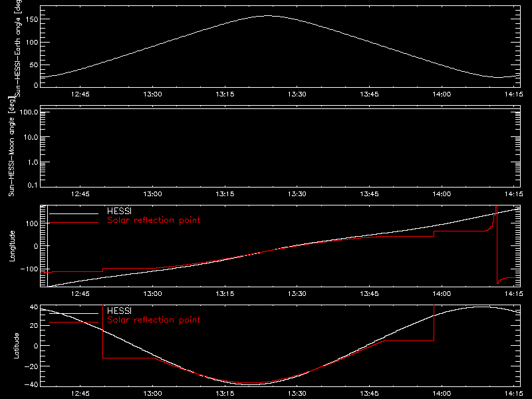Click 13:15 time label under Longitude plot
The width and height of the screenshot is (532, 399).
tap(225, 294)
